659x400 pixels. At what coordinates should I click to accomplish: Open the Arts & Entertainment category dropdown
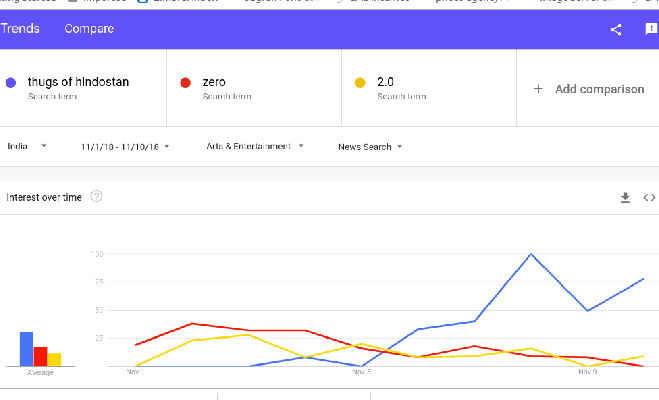click(255, 146)
